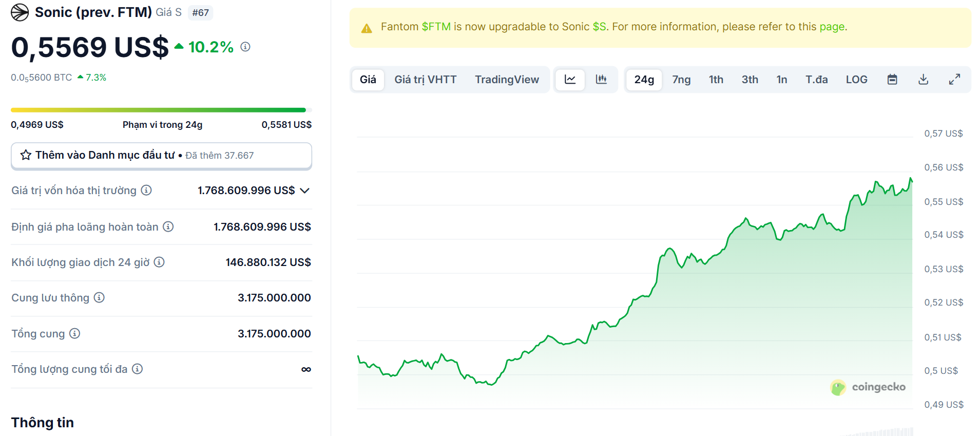980x436 pixels.
Task: Click the 24h price range progress bar
Action: click(161, 110)
